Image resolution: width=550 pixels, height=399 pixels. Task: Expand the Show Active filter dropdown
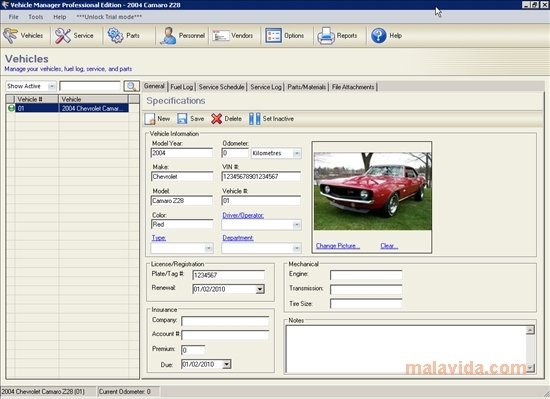point(52,86)
